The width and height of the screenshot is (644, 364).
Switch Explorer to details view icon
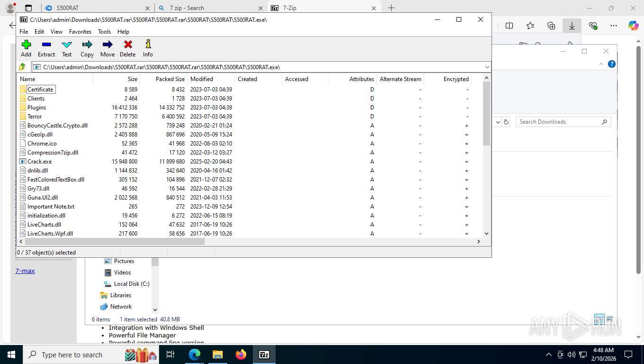click(599, 319)
